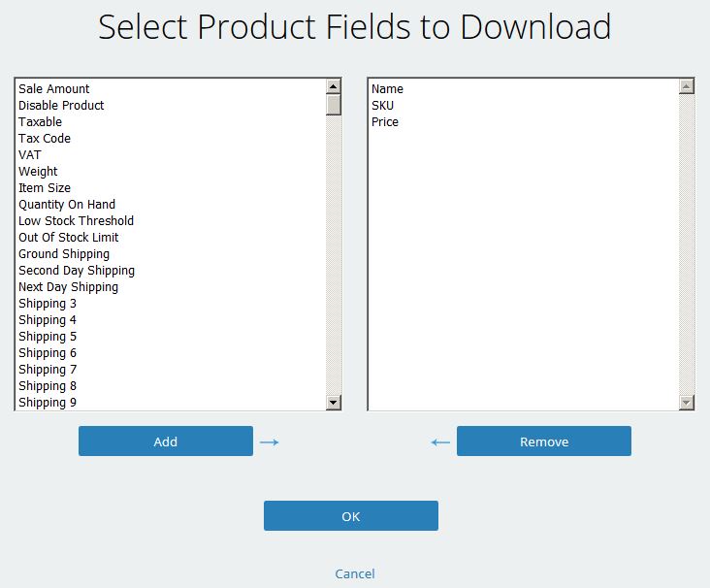This screenshot has height=588, width=710.
Task: Confirm the selection with OK
Action: [x=351, y=515]
